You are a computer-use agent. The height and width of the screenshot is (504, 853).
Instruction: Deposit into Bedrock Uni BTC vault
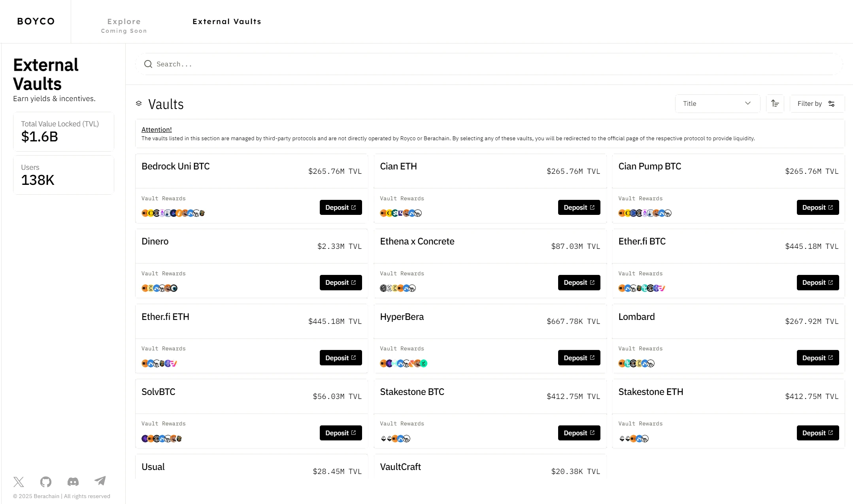(x=341, y=207)
